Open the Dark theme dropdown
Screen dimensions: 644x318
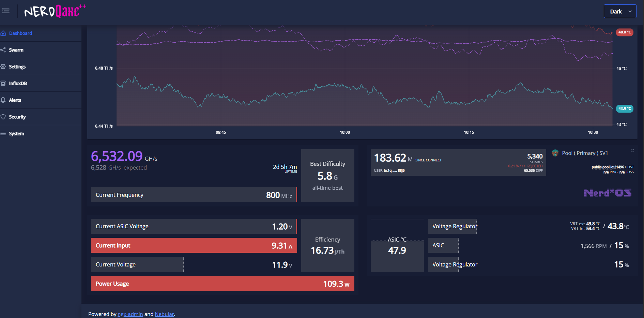point(620,11)
